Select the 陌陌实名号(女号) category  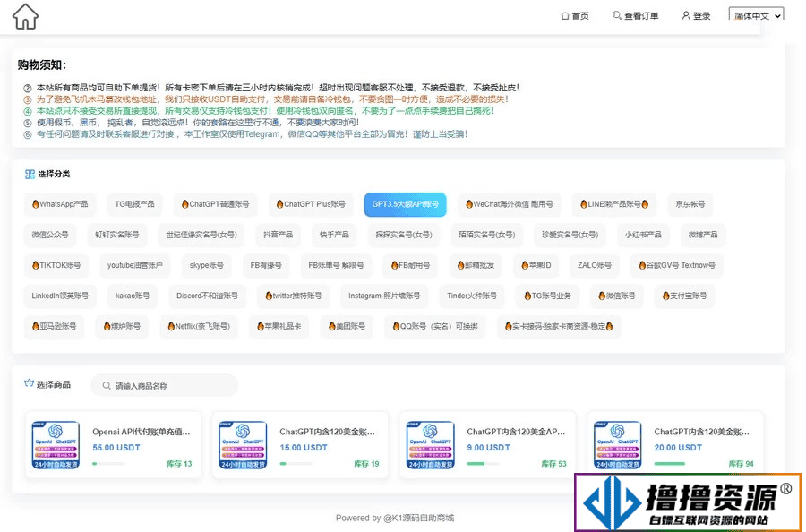point(487,235)
